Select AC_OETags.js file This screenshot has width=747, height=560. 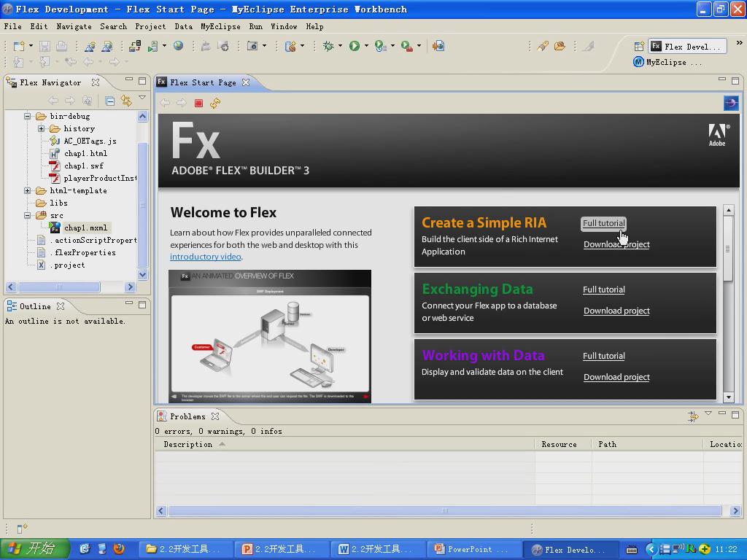(x=90, y=141)
